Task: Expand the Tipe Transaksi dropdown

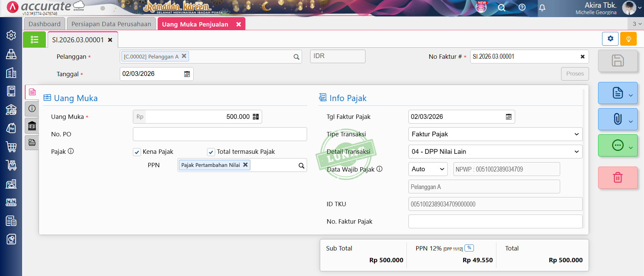Action: pyautogui.click(x=495, y=134)
